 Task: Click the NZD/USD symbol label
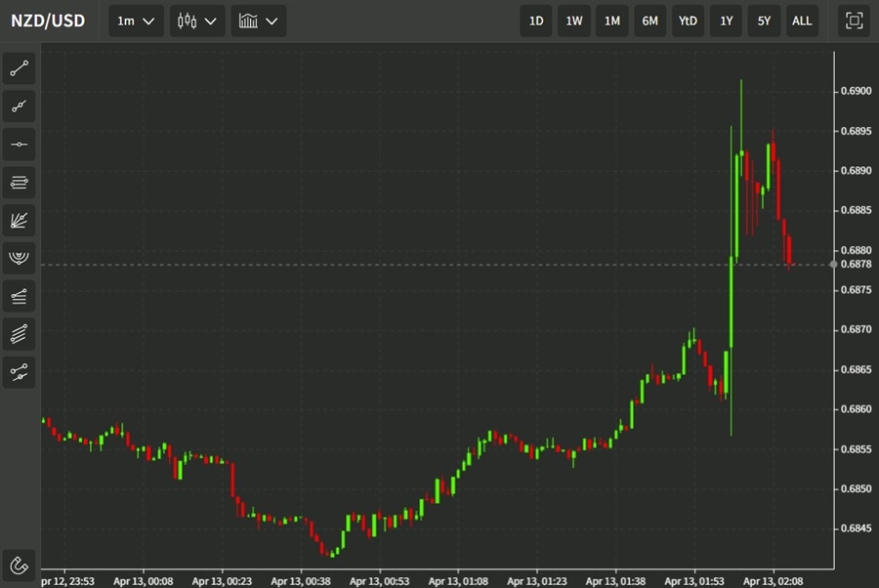pos(48,21)
